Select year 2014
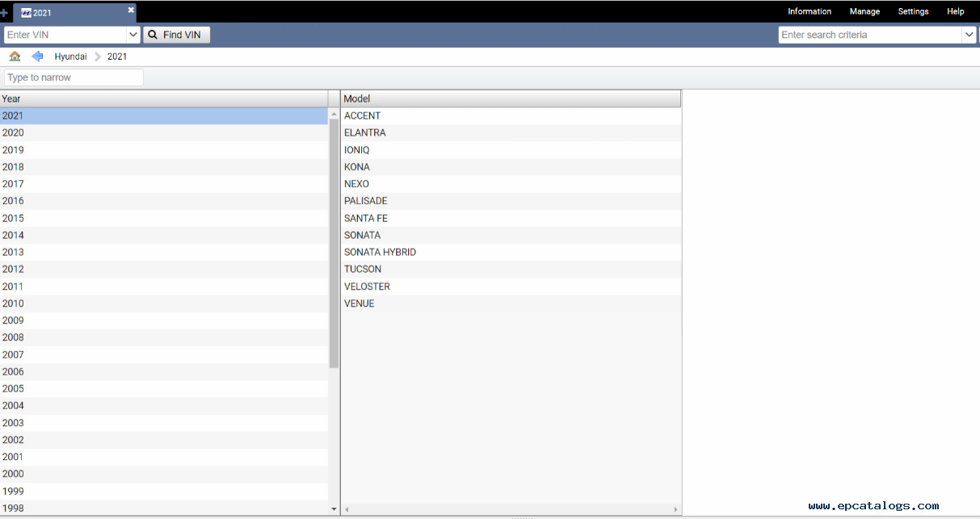 [x=164, y=235]
